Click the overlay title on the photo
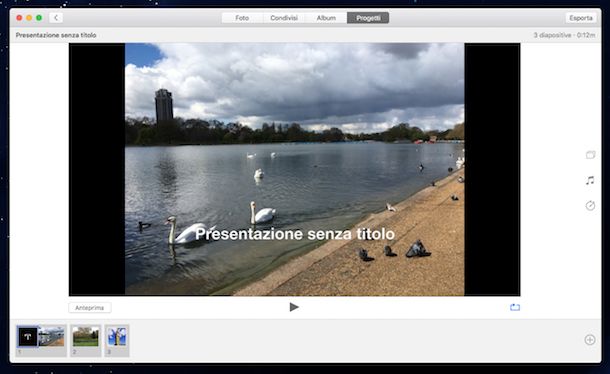Screen dimensions: 610x374 (295, 234)
